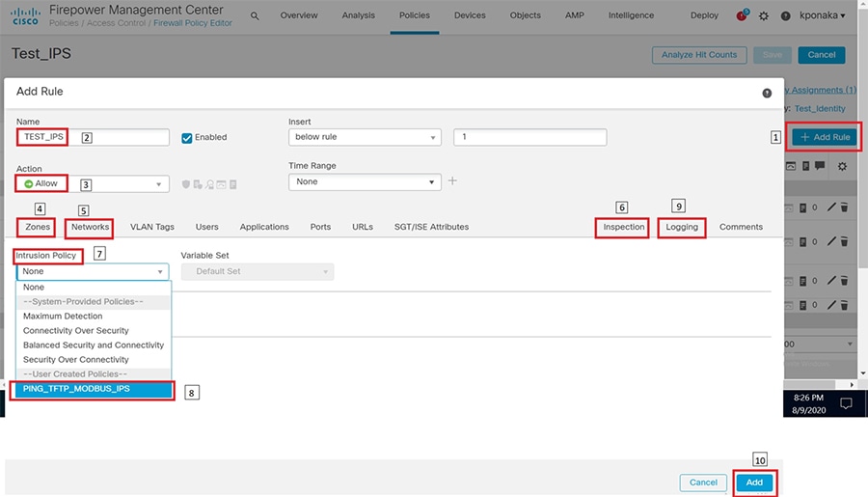Viewport: 868px width, 497px height.
Task: Delete the first rule with trash icon
Action: 844,207
